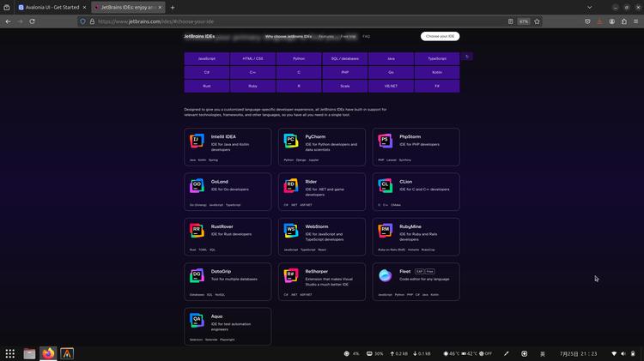Open a new browser tab with plus
This screenshot has height=361, width=644.
[x=173, y=8]
